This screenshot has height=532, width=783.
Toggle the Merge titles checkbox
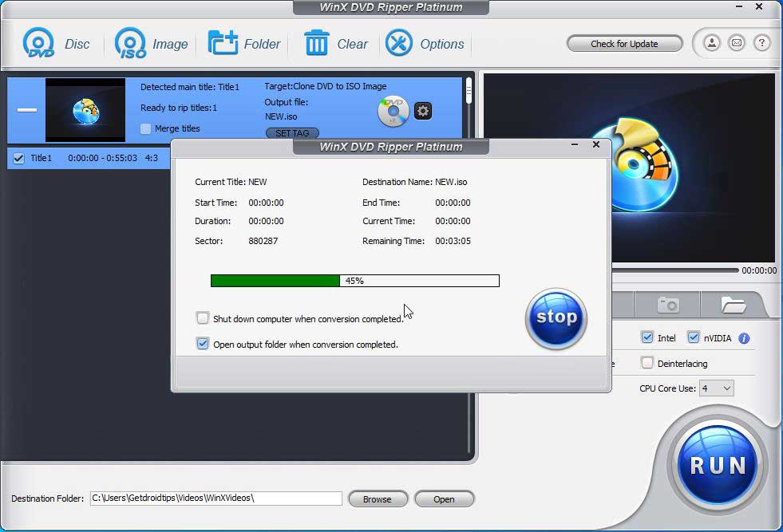point(145,128)
